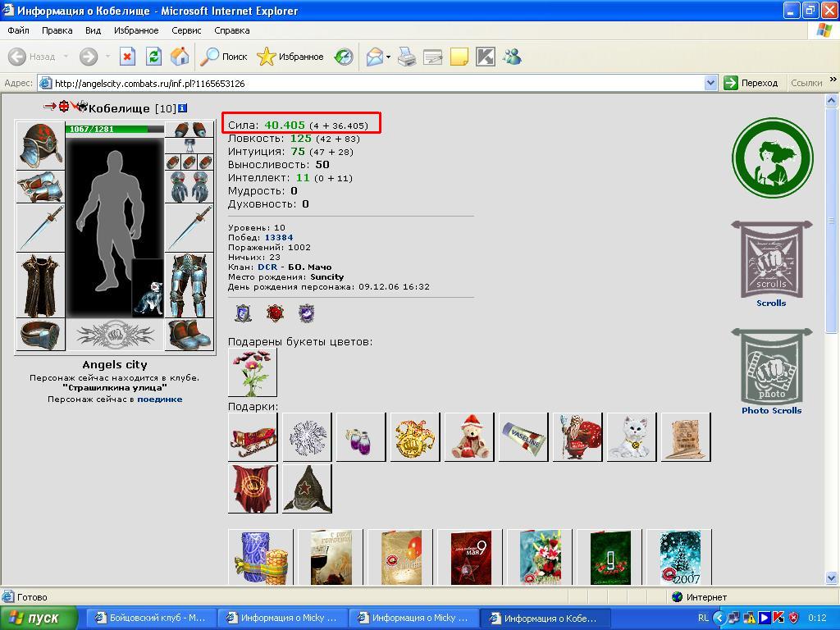
Task: Open the Файл menu
Action: 18,30
